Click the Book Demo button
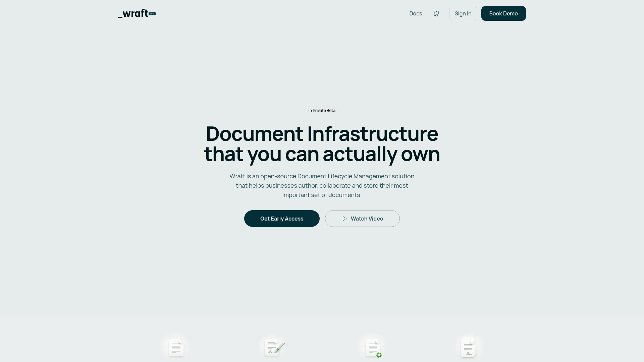 pos(503,13)
